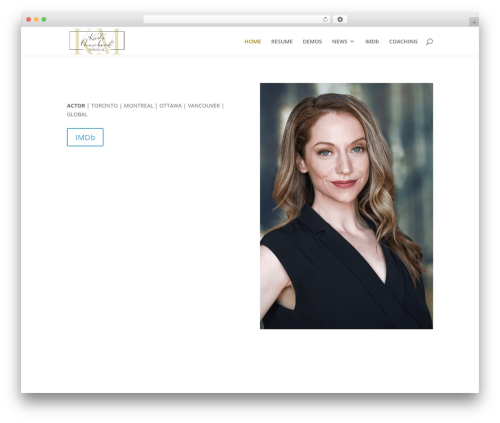Click the site logo in the header

click(x=97, y=41)
